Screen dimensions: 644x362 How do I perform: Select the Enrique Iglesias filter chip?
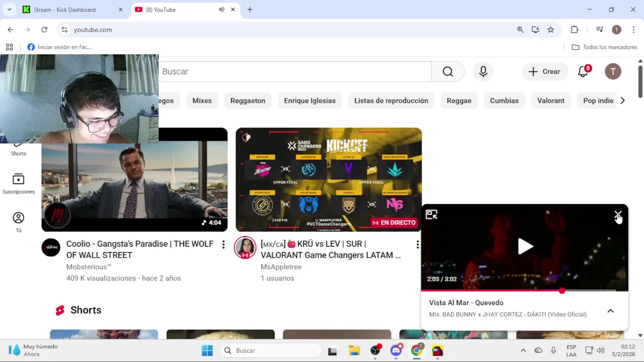click(309, 101)
